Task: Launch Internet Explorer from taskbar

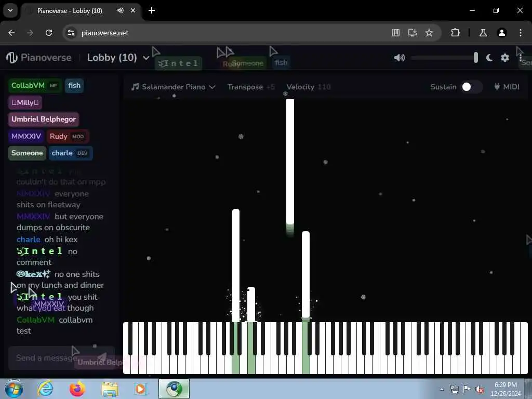Action: 46,389
